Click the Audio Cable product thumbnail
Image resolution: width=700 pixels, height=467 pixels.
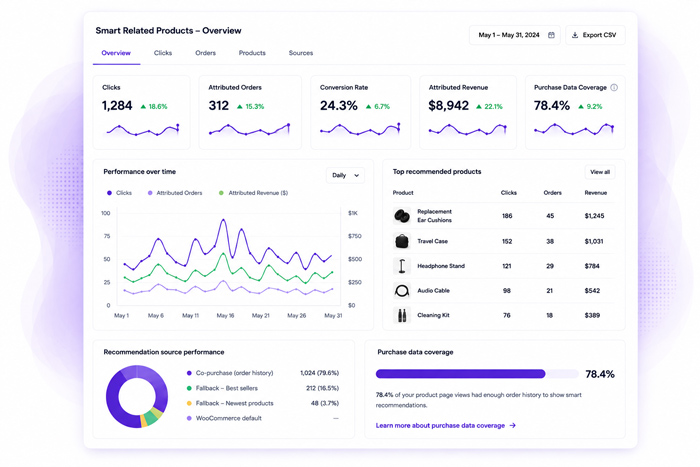tap(402, 291)
